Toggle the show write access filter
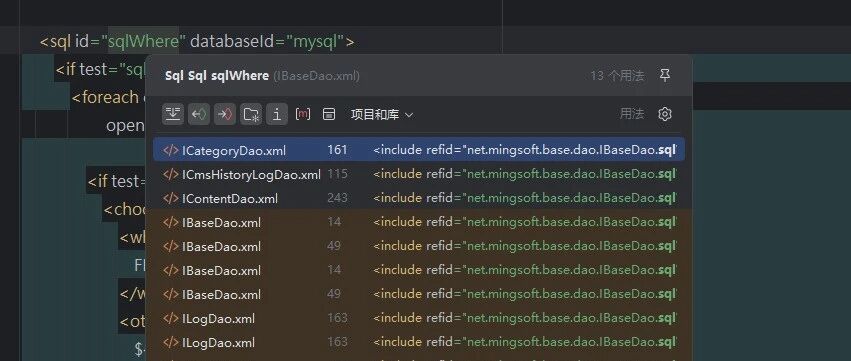Screen dimensions: 851x361 (x=225, y=114)
